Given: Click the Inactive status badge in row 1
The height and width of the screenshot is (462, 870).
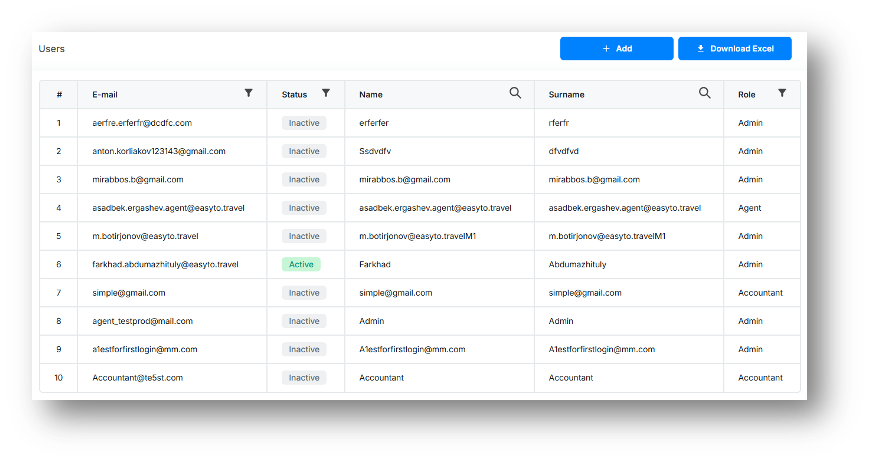Looking at the screenshot, I should pyautogui.click(x=304, y=123).
